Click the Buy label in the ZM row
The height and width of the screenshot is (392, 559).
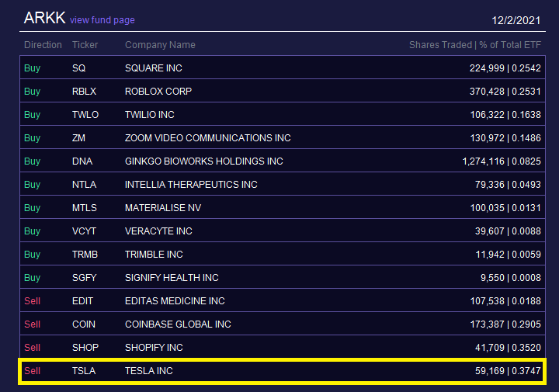pos(32,138)
